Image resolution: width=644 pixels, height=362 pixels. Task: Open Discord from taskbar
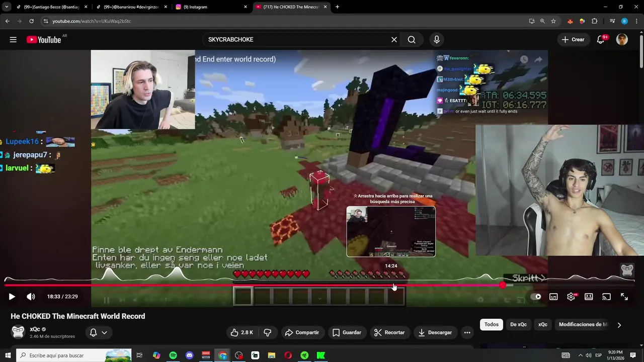coord(189,355)
